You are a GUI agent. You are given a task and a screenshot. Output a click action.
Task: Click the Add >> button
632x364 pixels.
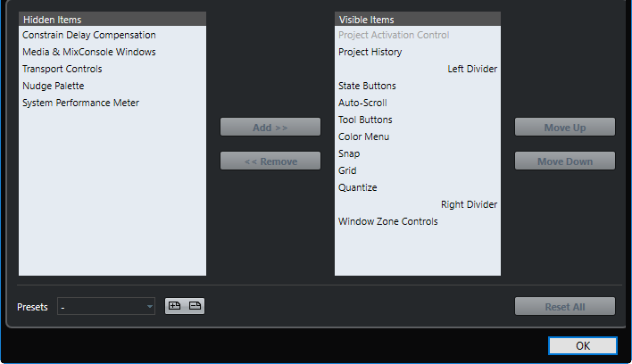270,128
